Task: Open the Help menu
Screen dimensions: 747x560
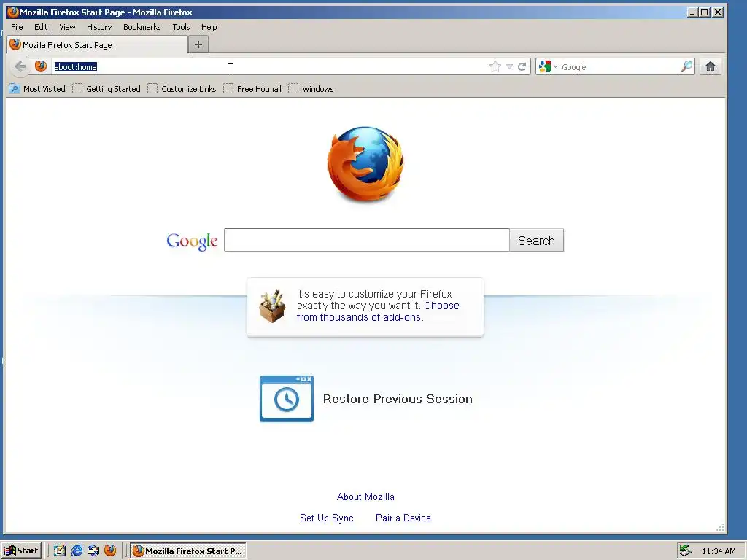Action: click(x=209, y=27)
